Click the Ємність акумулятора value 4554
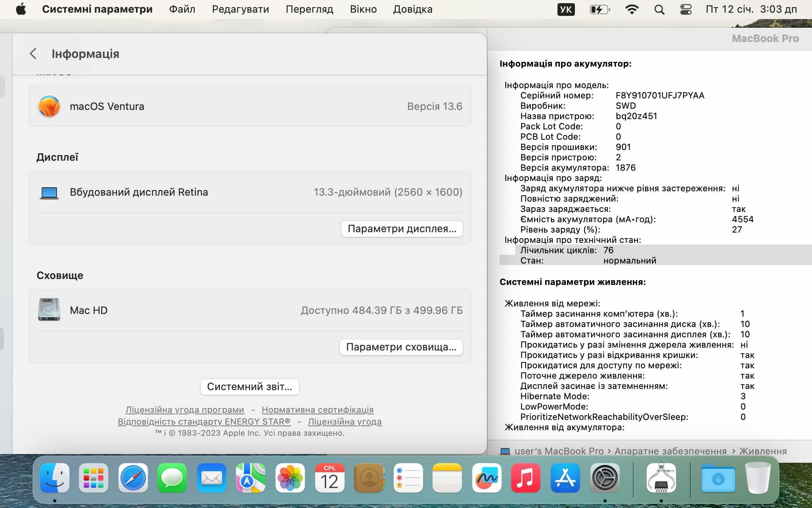The width and height of the screenshot is (812, 508). coord(743,219)
